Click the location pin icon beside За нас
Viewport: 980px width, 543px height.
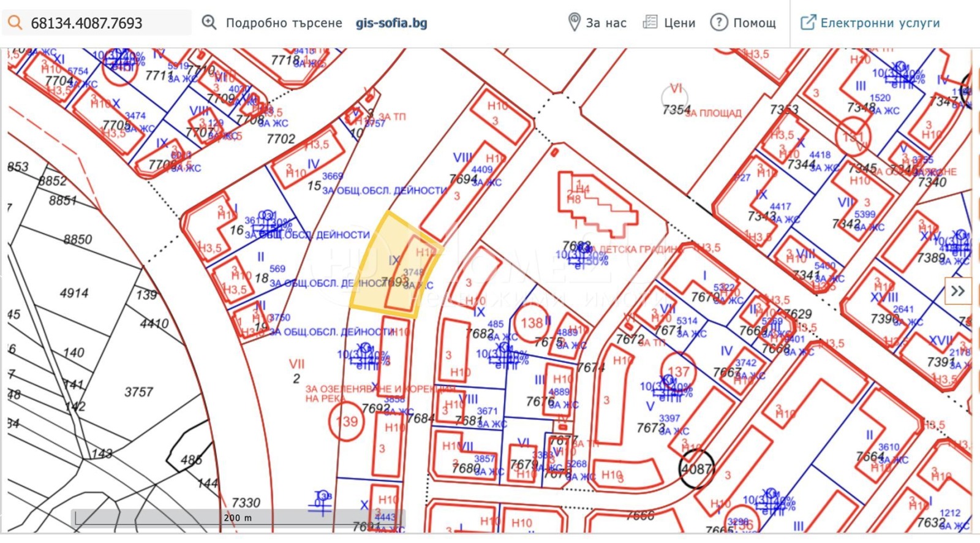click(574, 23)
